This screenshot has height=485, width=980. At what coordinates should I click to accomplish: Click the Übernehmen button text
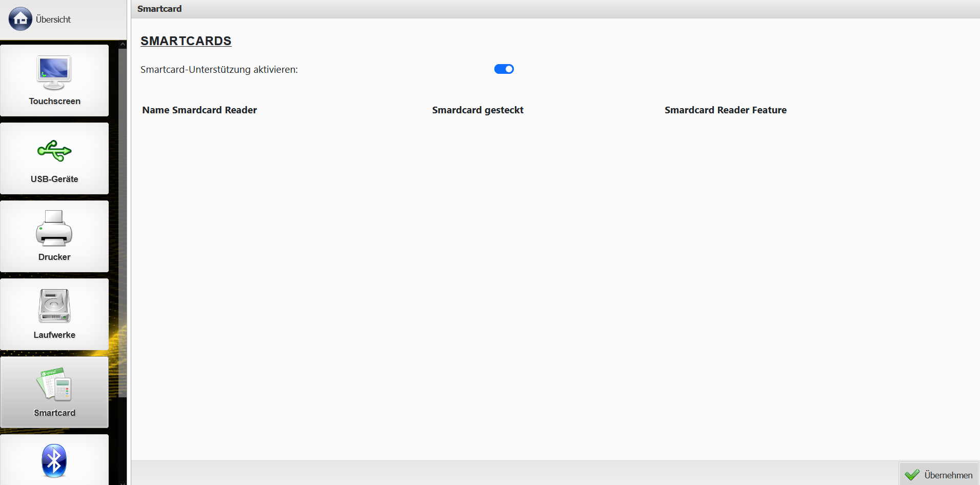pos(948,475)
